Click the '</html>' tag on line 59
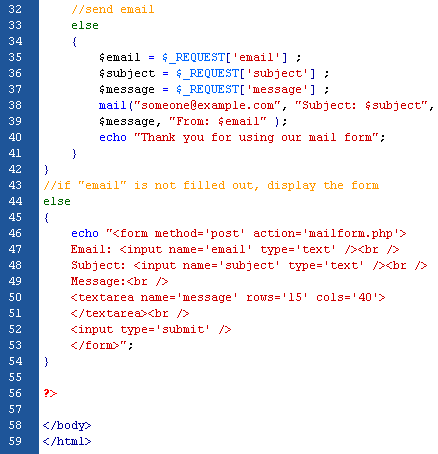 pyautogui.click(x=67, y=441)
